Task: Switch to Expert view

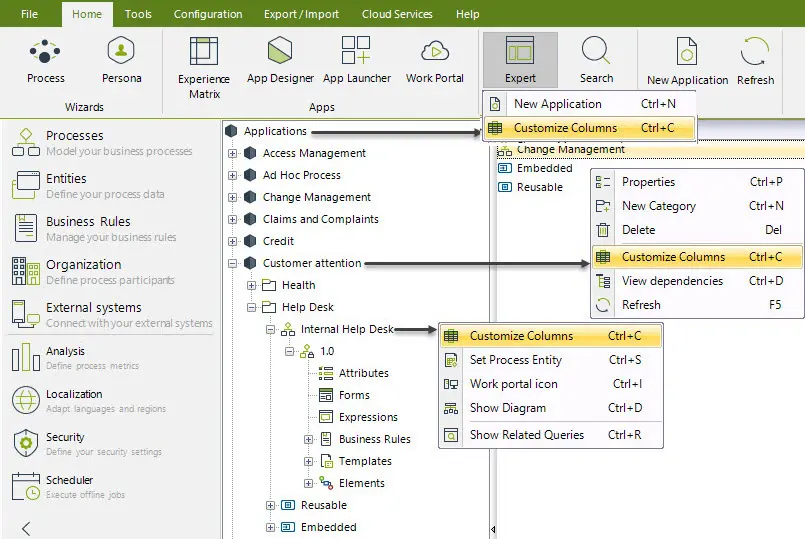Action: 520,60
